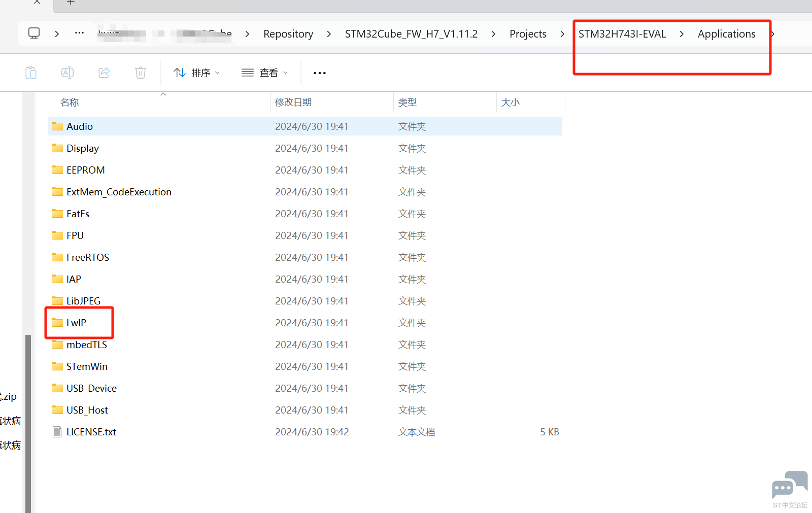Viewport: 812px width, 513px height.
Task: Open the 排序 sort dropdown
Action: 196,73
